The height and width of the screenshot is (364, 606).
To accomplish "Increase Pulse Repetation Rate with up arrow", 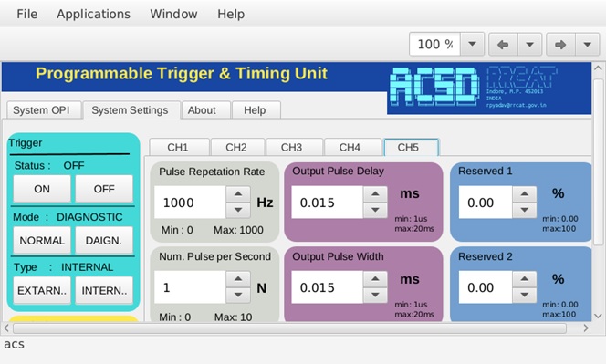I will click(x=238, y=194).
